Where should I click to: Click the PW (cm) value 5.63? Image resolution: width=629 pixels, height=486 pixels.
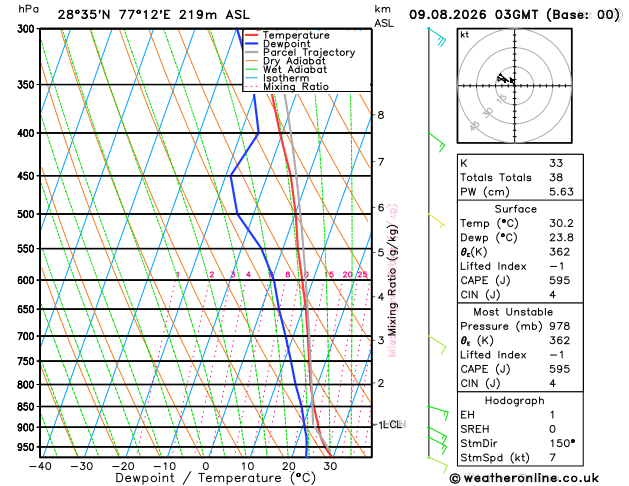(561, 192)
